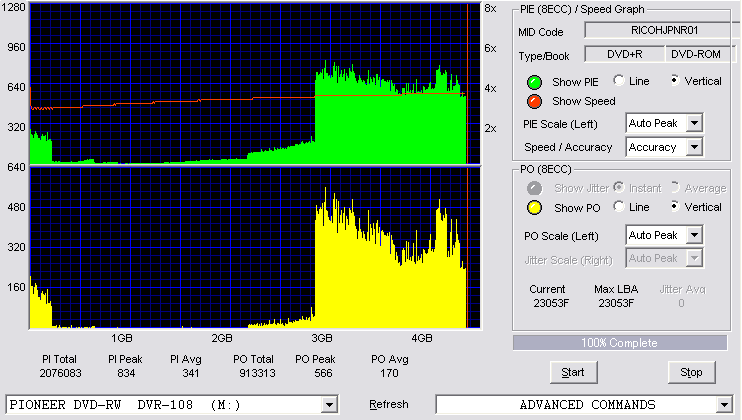
Task: Click the 1280 PIE scale label
Action: pos(14,7)
